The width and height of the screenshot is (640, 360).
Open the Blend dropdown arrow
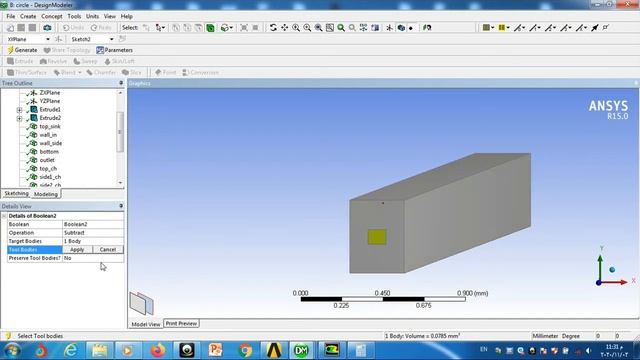point(80,72)
